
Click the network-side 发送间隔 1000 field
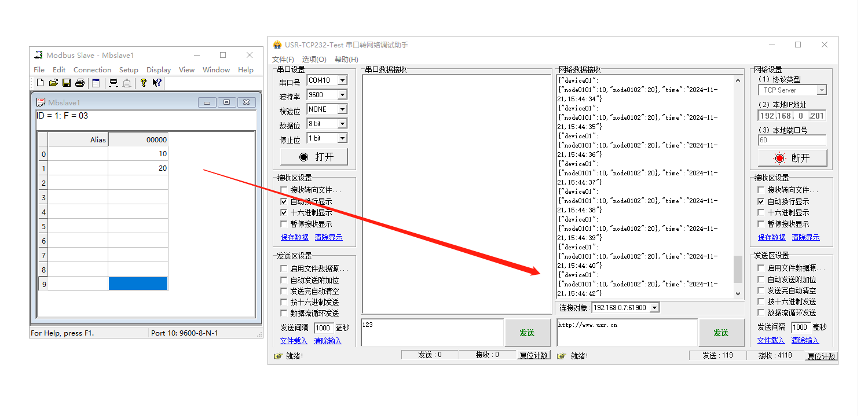(801, 327)
